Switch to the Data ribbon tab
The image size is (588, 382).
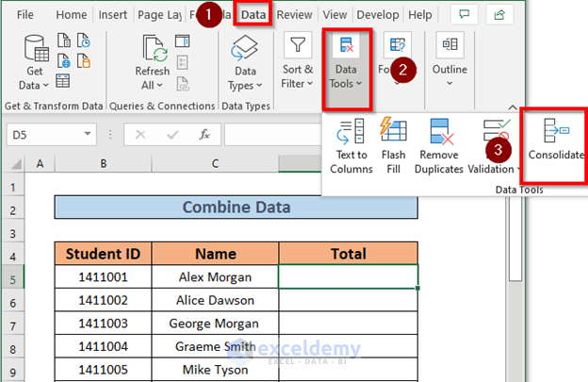(x=253, y=15)
